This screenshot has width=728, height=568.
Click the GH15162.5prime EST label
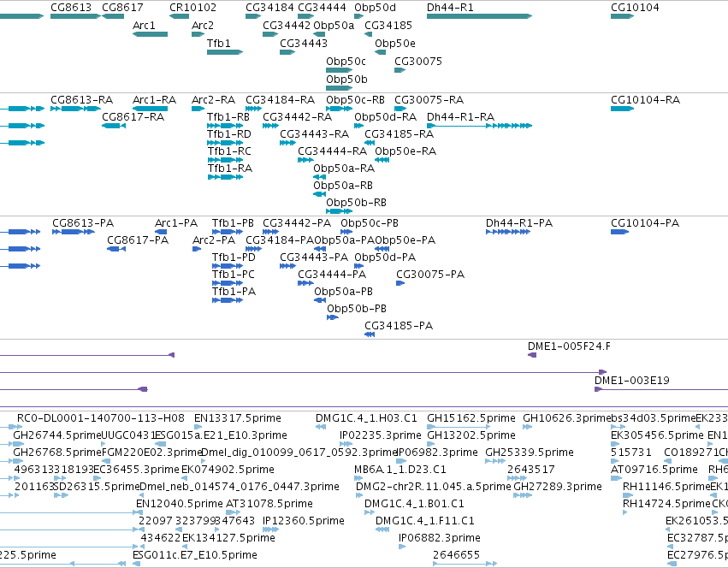[x=471, y=419]
